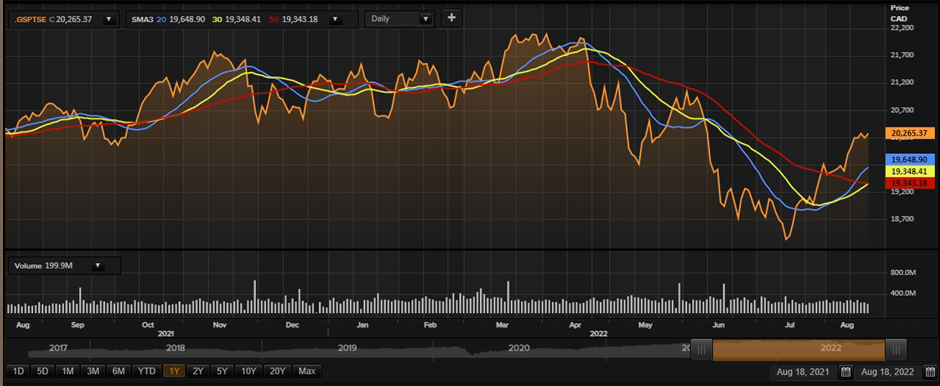The image size is (940, 386).
Task: Show the Max time range
Action: 307,371
